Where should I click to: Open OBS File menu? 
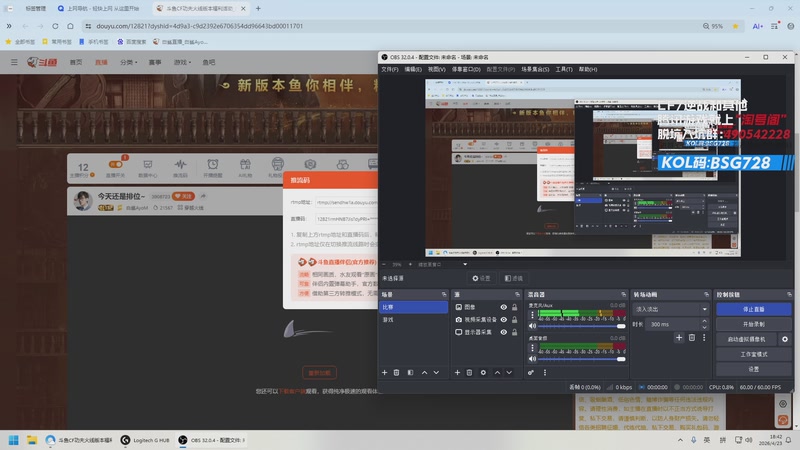pos(390,69)
